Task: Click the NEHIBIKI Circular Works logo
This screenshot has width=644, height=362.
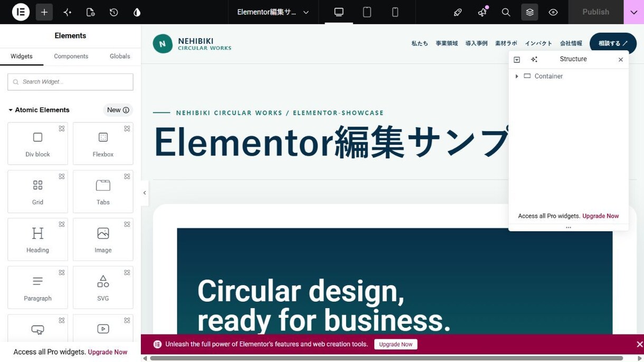Action: [x=192, y=44]
